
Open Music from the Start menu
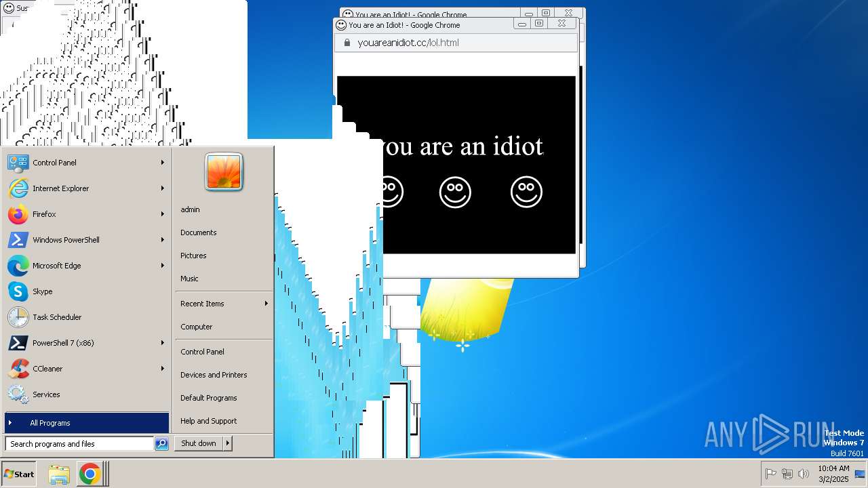pyautogui.click(x=223, y=279)
